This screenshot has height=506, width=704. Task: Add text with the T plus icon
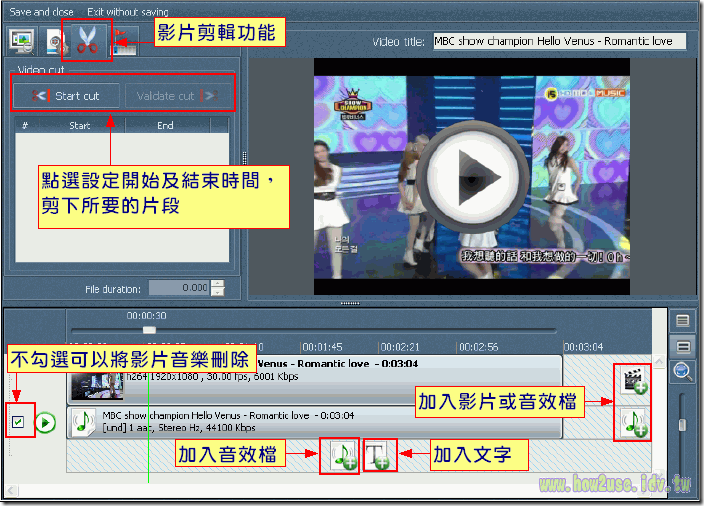click(x=378, y=455)
